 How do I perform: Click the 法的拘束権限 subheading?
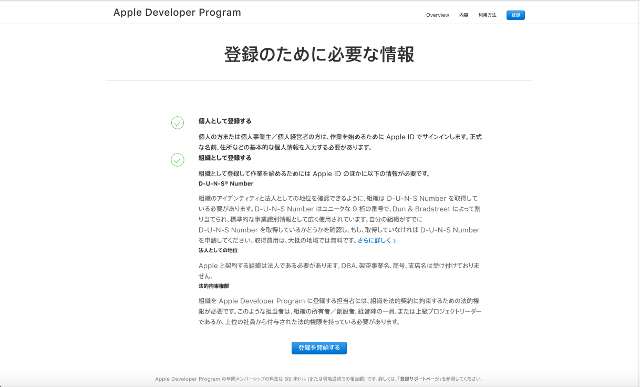pyautogui.click(x=214, y=286)
